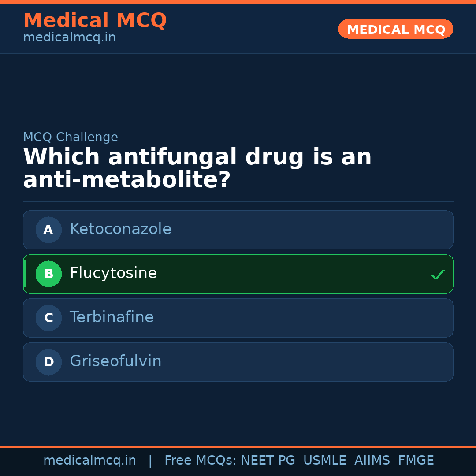Pick the Terbinafine answer text

[112, 317]
